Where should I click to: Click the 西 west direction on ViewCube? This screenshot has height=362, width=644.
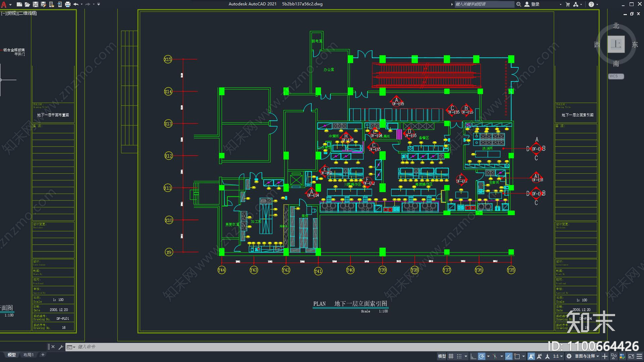tap(597, 44)
